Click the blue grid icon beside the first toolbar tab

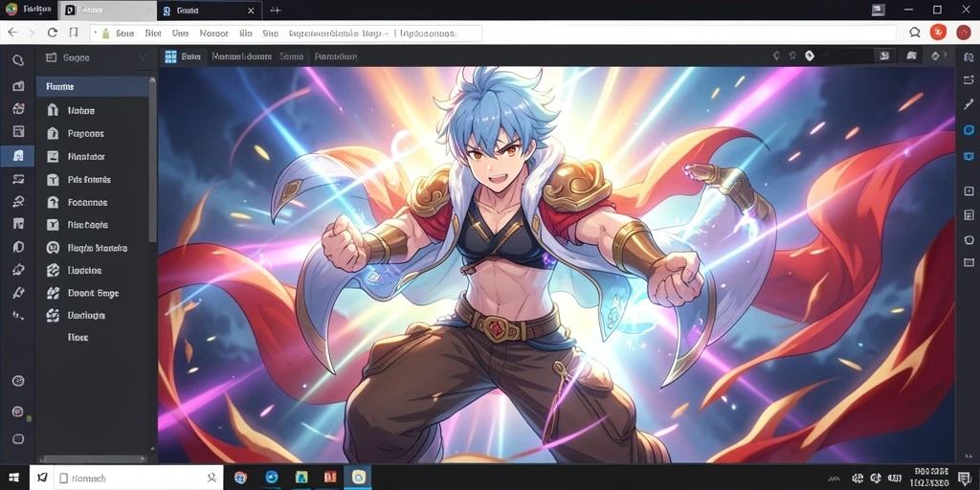coord(170,56)
